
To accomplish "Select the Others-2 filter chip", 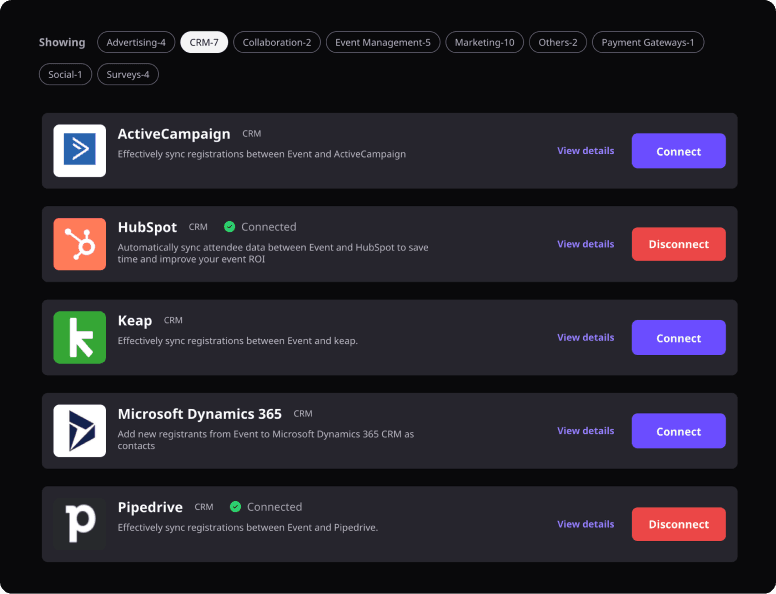I will click(558, 42).
